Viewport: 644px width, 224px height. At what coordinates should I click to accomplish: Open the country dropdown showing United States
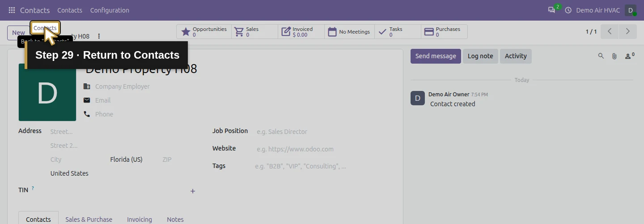pos(123,173)
